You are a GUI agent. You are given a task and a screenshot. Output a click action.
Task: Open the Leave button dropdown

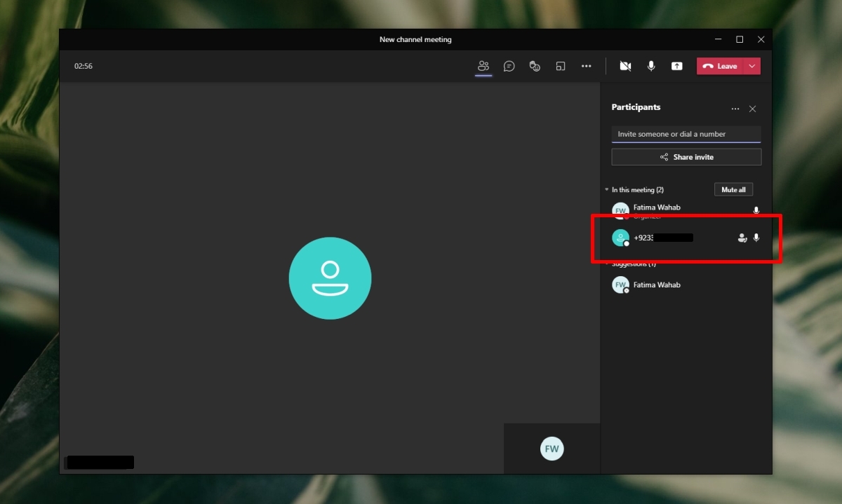[752, 66]
